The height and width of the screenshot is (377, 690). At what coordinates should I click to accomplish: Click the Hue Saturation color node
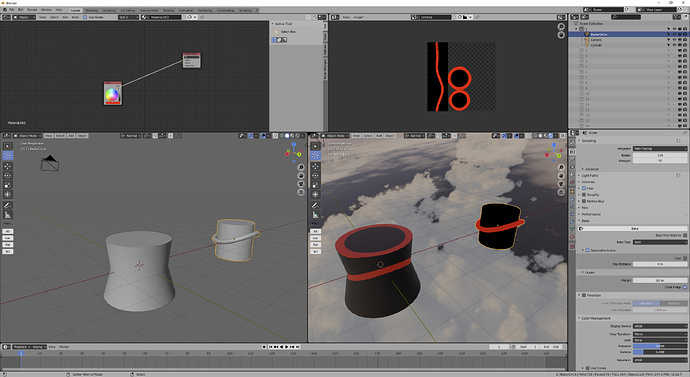coord(113,93)
